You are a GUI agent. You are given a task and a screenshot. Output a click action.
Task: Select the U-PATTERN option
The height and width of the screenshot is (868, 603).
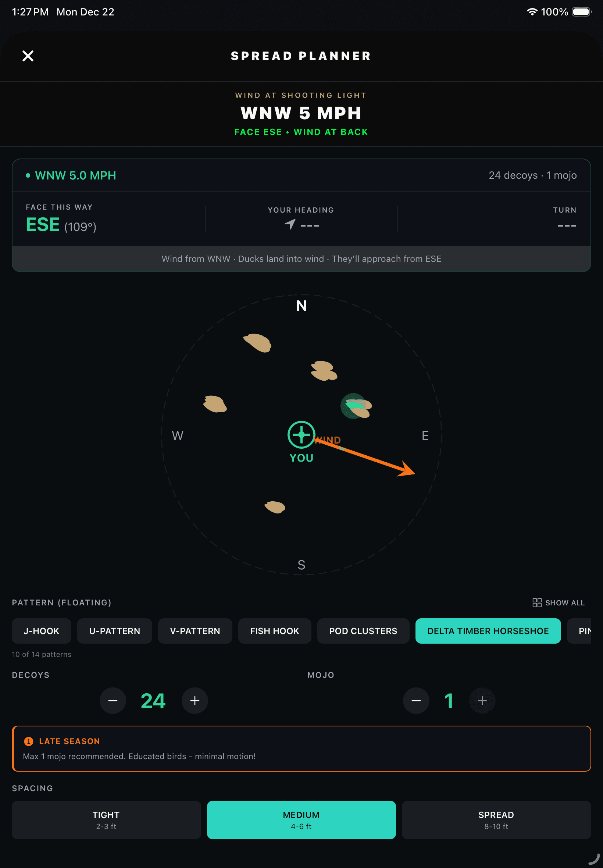click(114, 631)
